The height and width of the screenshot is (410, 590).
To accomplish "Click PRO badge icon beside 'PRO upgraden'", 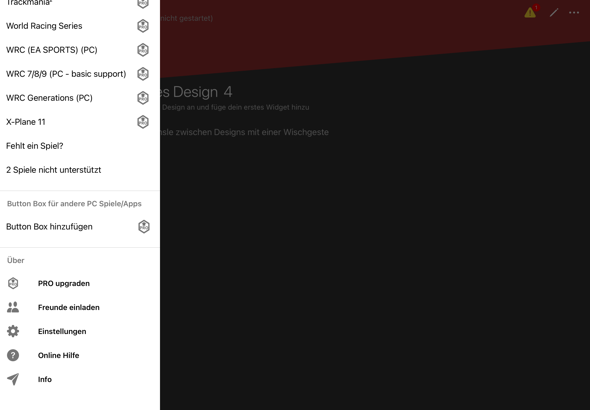I will click(x=13, y=283).
